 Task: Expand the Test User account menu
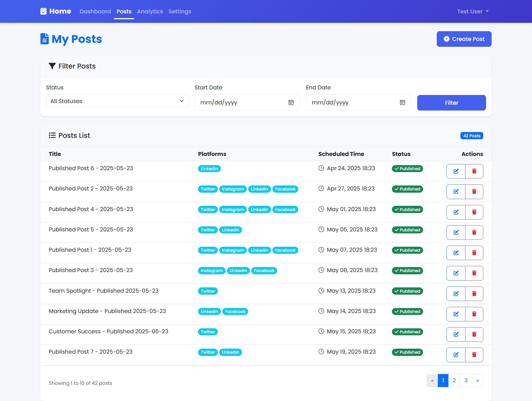pyautogui.click(x=472, y=11)
